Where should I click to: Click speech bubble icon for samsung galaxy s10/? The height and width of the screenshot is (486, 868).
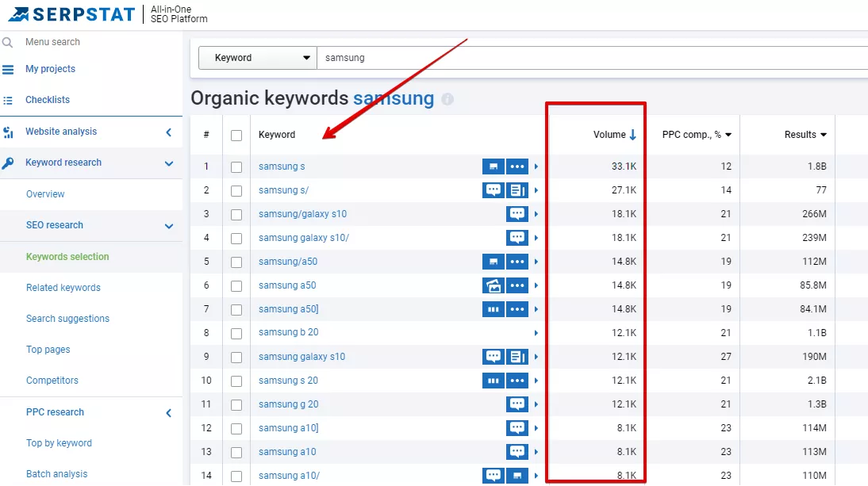[517, 238]
